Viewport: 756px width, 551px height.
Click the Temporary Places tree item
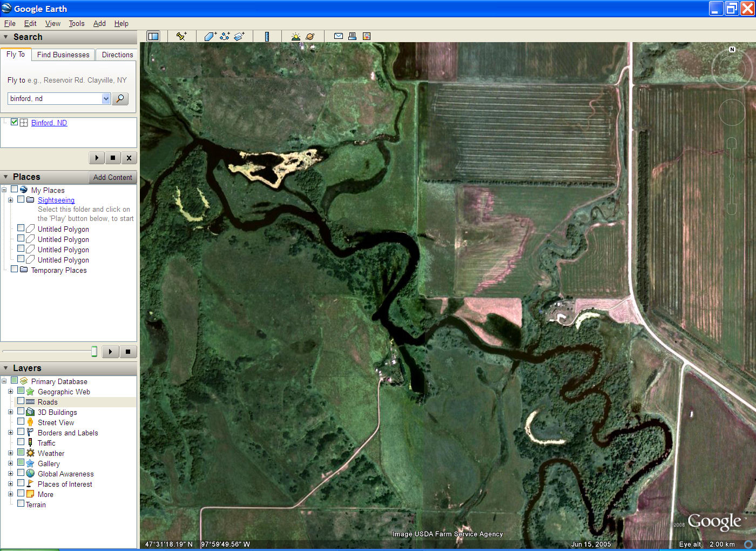point(59,270)
